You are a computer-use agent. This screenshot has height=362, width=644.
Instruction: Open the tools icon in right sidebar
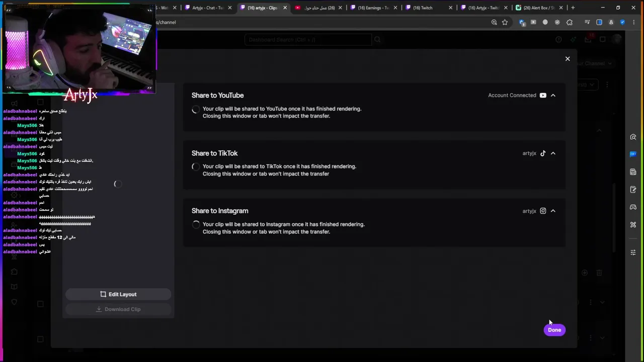tap(633, 225)
